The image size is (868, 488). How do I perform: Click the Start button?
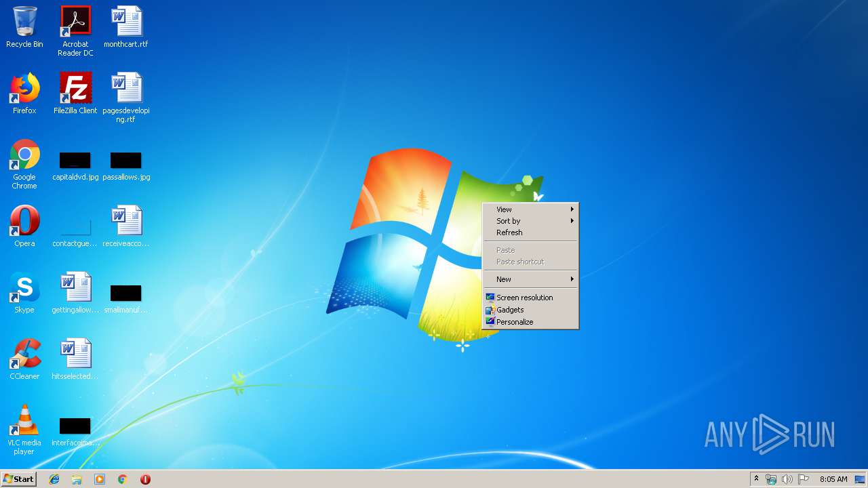(x=18, y=479)
